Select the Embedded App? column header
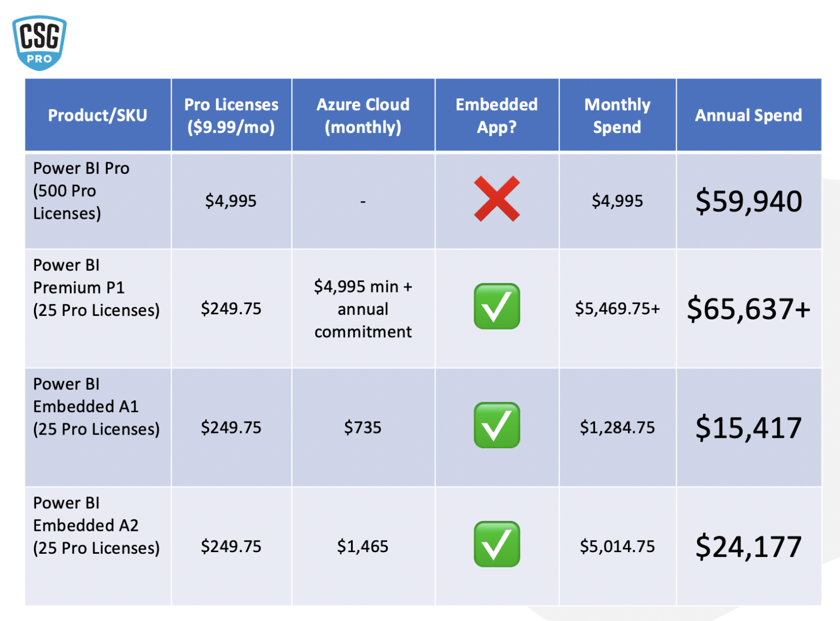The image size is (840, 621). 497,115
